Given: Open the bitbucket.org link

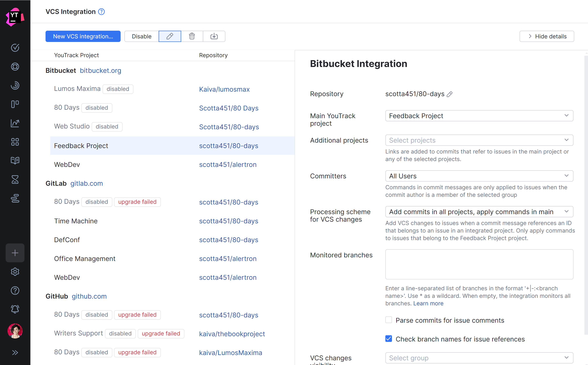Looking at the screenshot, I should (100, 71).
